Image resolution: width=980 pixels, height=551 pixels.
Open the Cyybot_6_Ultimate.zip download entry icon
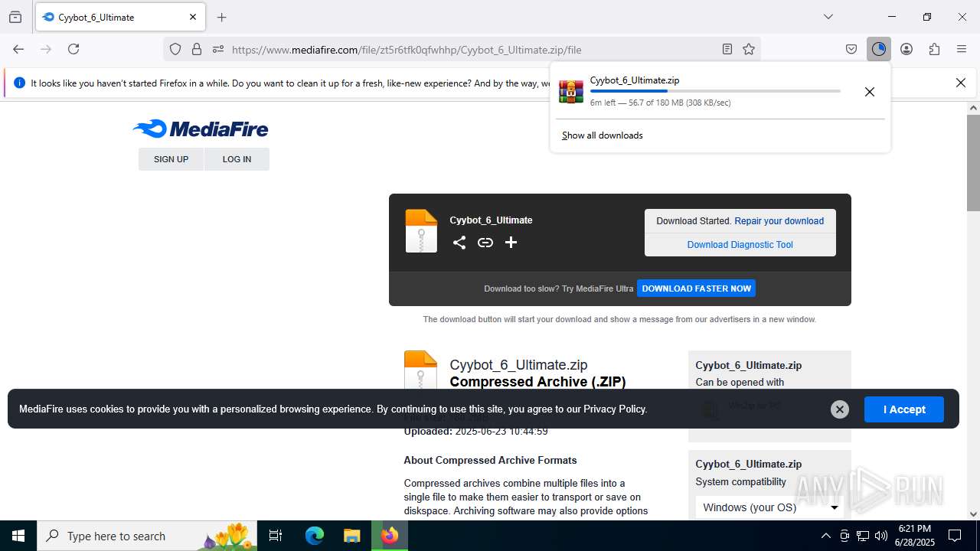pos(571,91)
